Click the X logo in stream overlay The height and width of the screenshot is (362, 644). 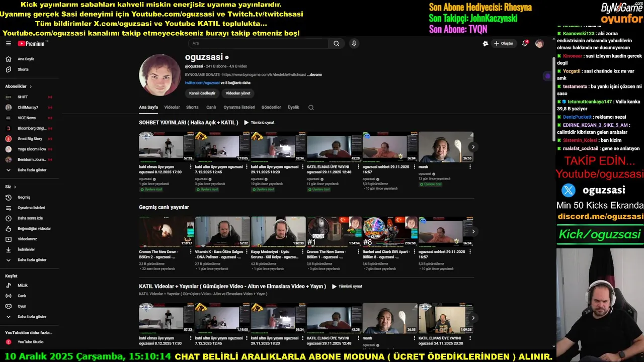tap(569, 190)
